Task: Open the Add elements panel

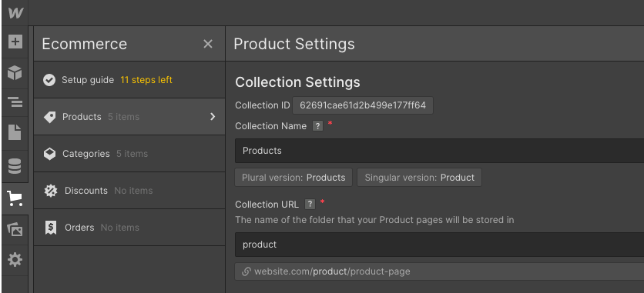Action: 15,42
